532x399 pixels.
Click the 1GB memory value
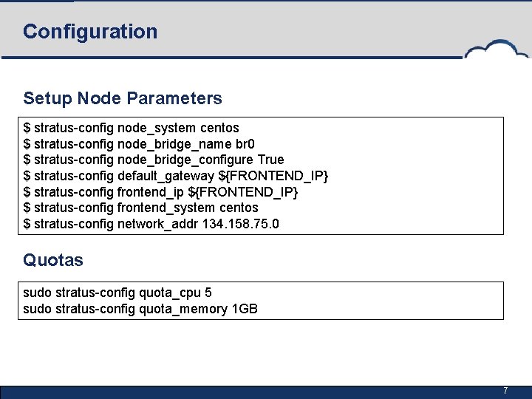(x=245, y=309)
